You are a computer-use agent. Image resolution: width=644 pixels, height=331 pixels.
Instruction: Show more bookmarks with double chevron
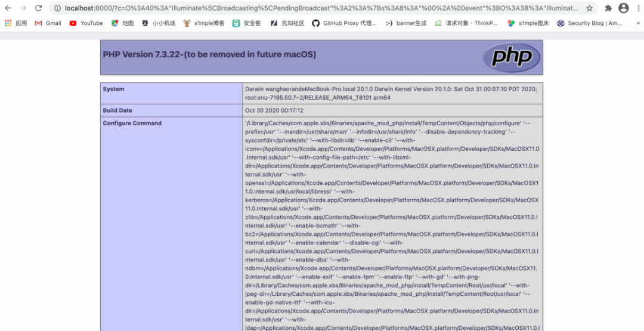(x=638, y=23)
